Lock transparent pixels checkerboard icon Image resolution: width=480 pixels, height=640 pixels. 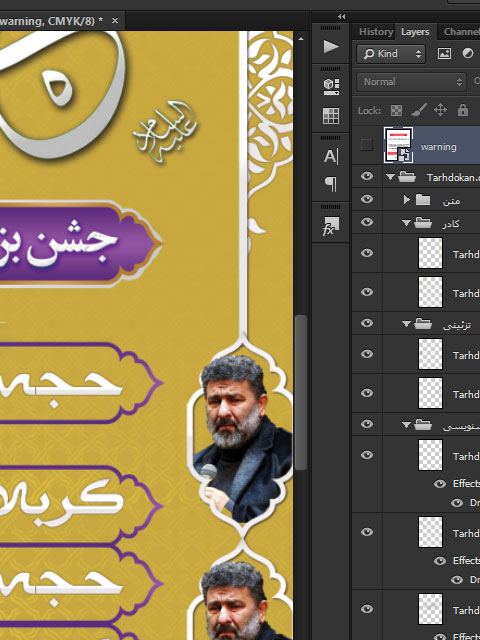(x=396, y=110)
